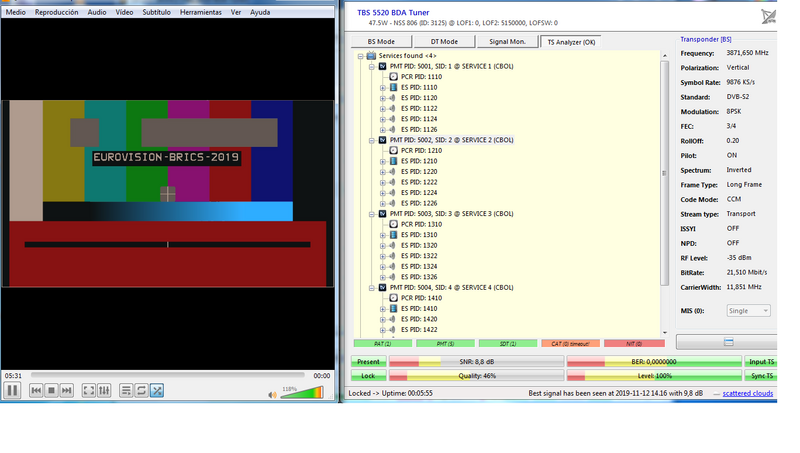Screen dimensions: 800x453
Task: Switch to BS Mode tab
Action: [381, 42]
